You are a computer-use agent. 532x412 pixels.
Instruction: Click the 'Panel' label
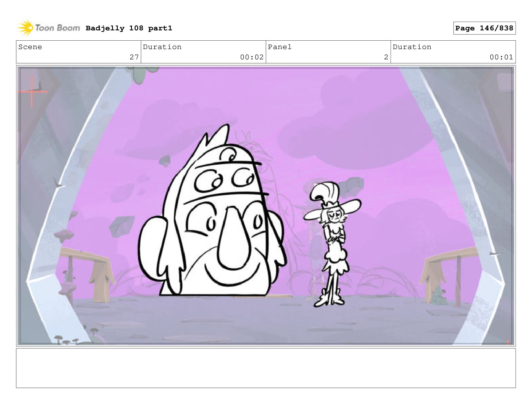280,47
